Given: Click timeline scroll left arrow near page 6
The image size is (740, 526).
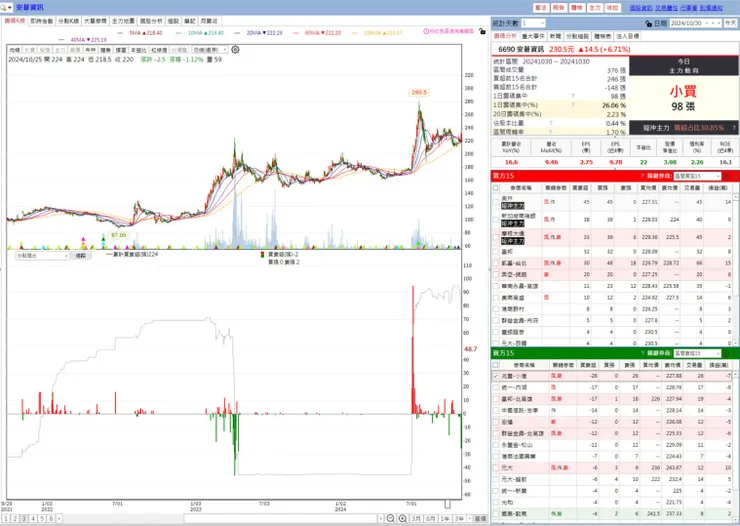Looking at the screenshot, I should 59,518.
